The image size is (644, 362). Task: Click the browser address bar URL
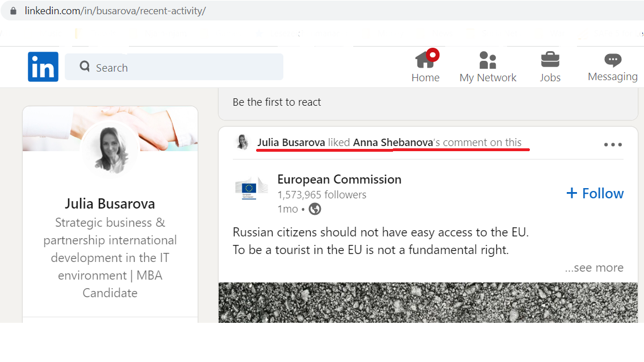point(115,11)
